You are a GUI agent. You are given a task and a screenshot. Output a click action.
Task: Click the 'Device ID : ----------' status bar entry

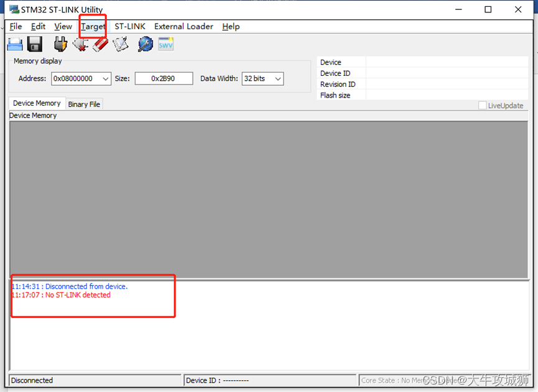[270, 380]
